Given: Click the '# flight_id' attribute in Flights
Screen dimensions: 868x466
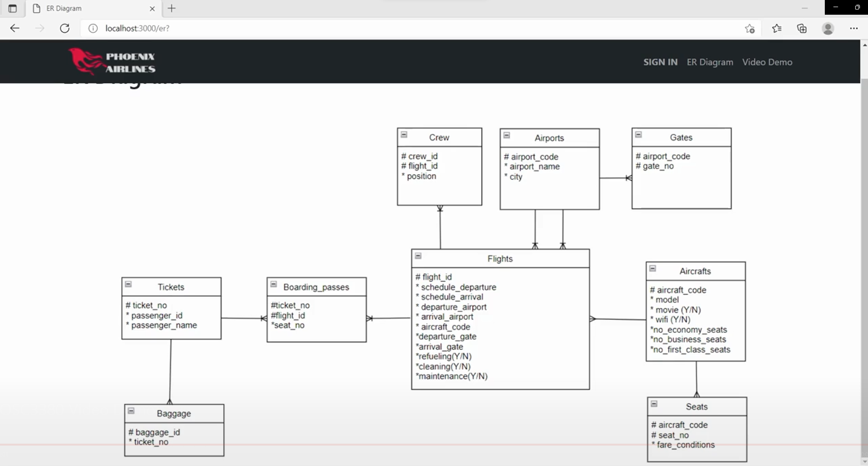Looking at the screenshot, I should tap(433, 277).
